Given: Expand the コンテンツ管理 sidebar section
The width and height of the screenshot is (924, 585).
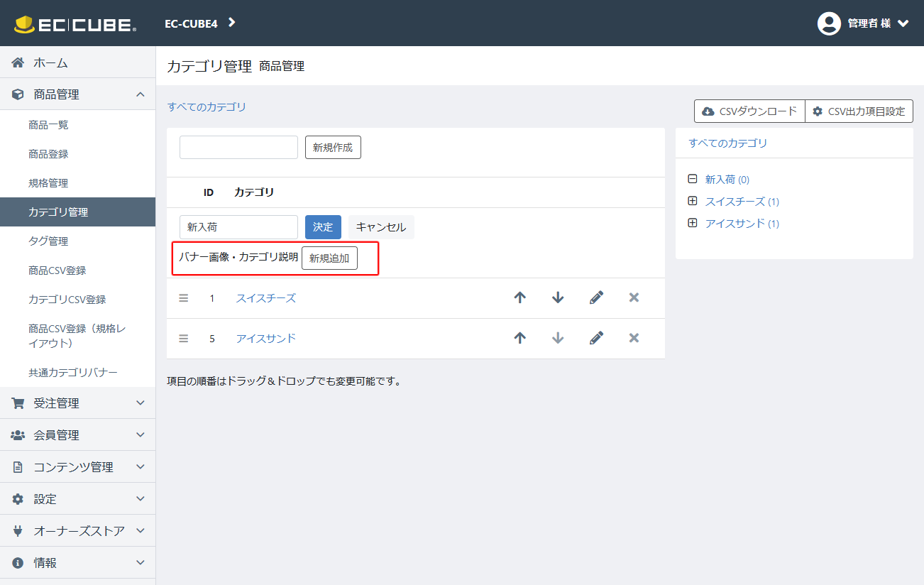Looking at the screenshot, I should point(77,467).
